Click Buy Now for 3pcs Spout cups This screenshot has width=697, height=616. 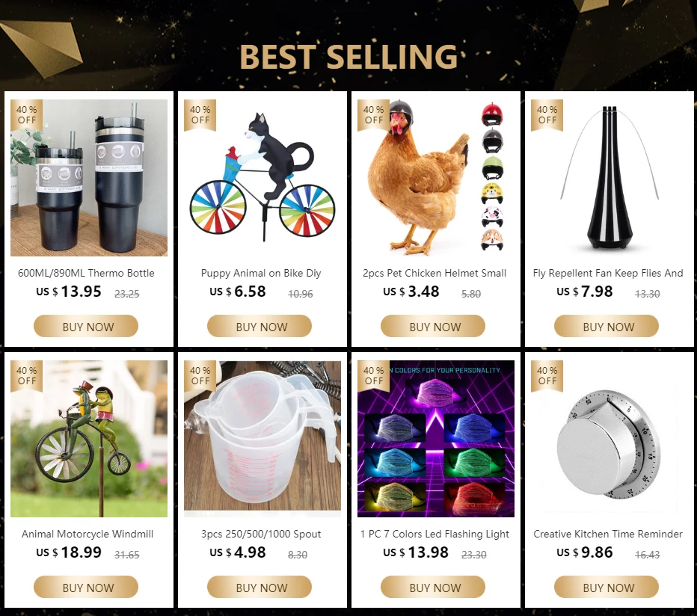point(260,587)
